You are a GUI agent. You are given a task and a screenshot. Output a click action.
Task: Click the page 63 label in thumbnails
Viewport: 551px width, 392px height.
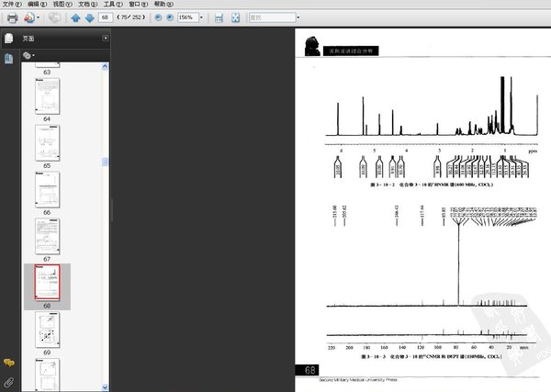47,72
